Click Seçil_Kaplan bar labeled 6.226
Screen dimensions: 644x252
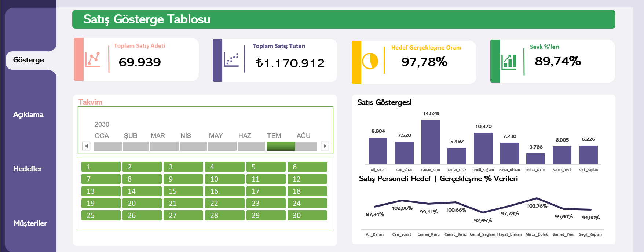(588, 155)
